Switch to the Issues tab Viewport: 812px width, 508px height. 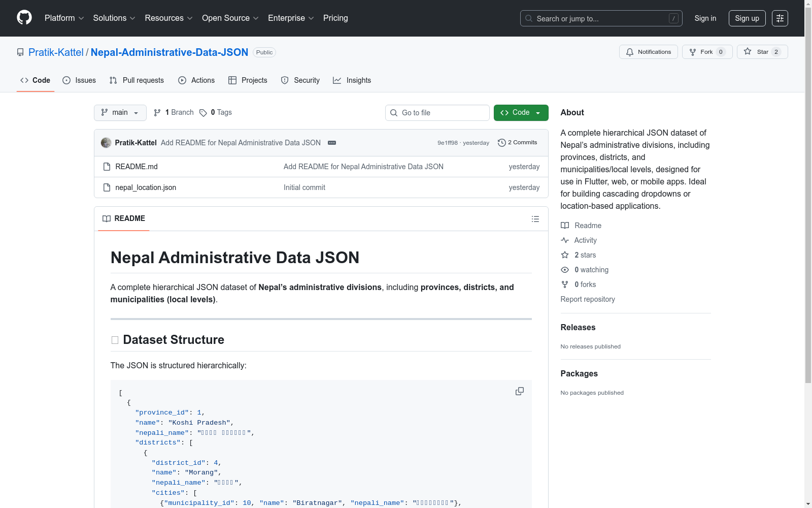(79, 80)
